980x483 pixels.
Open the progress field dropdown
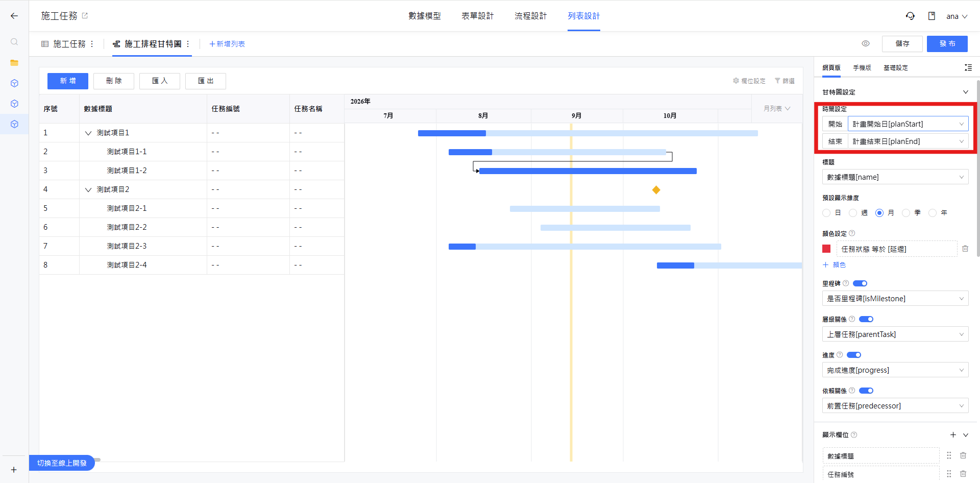(895, 370)
